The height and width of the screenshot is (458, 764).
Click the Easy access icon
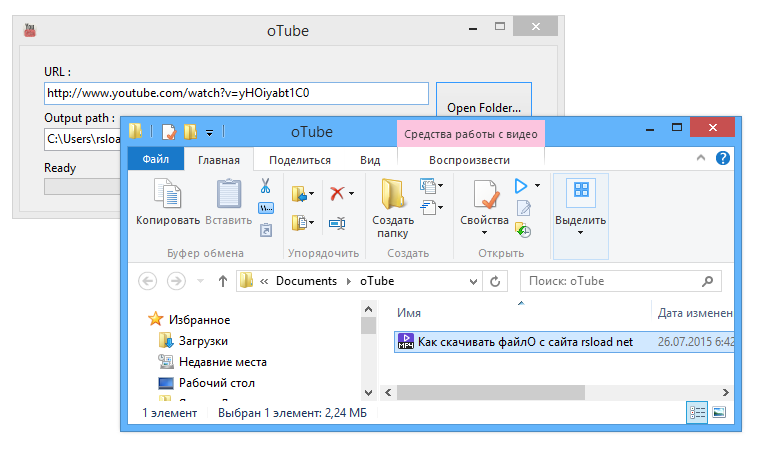tap(427, 208)
